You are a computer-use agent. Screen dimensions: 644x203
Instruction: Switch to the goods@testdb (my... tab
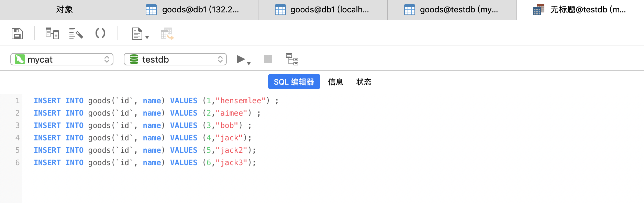pos(452,10)
